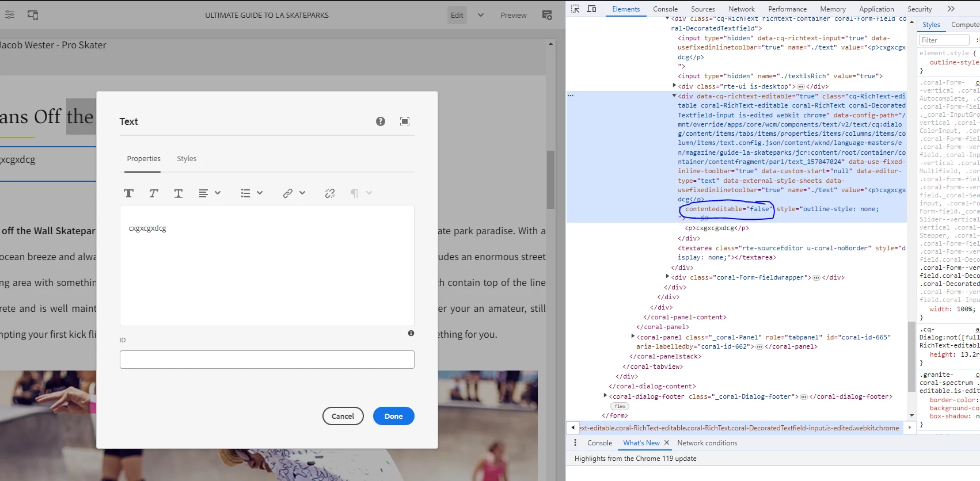Expand the coral-dialog-footer node
The image size is (980, 481).
coord(605,396)
